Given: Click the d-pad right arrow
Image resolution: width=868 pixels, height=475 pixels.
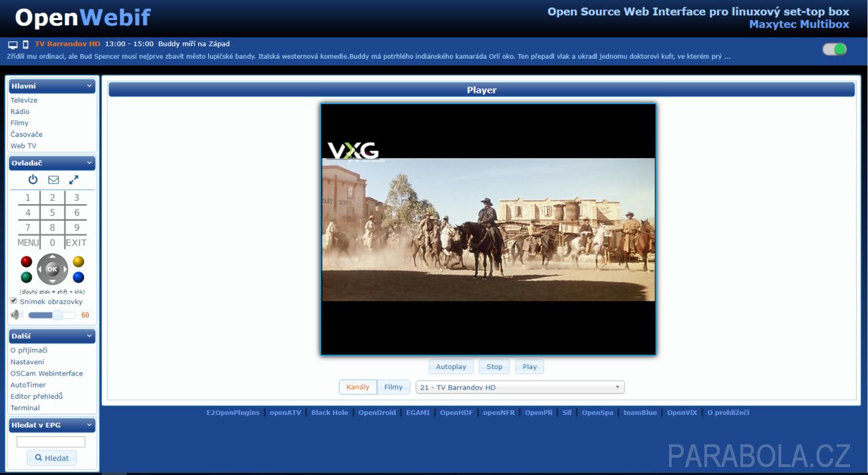Looking at the screenshot, I should (x=64, y=270).
